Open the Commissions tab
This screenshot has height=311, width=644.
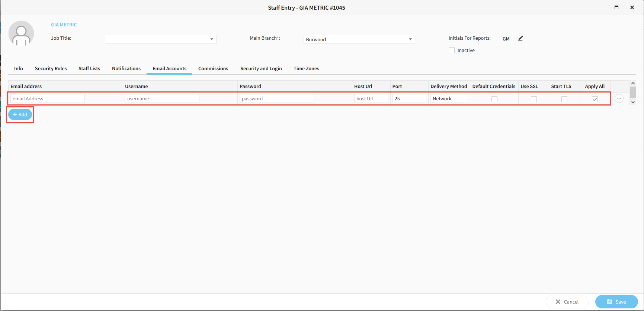(x=213, y=68)
